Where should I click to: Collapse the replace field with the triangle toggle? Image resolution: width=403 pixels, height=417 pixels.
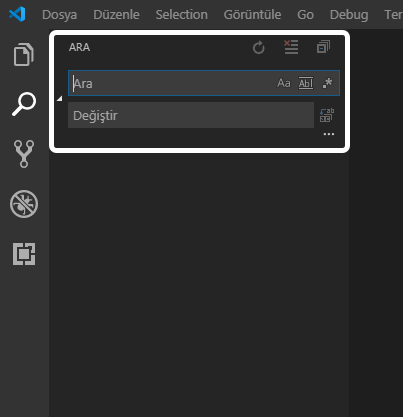tap(60, 99)
